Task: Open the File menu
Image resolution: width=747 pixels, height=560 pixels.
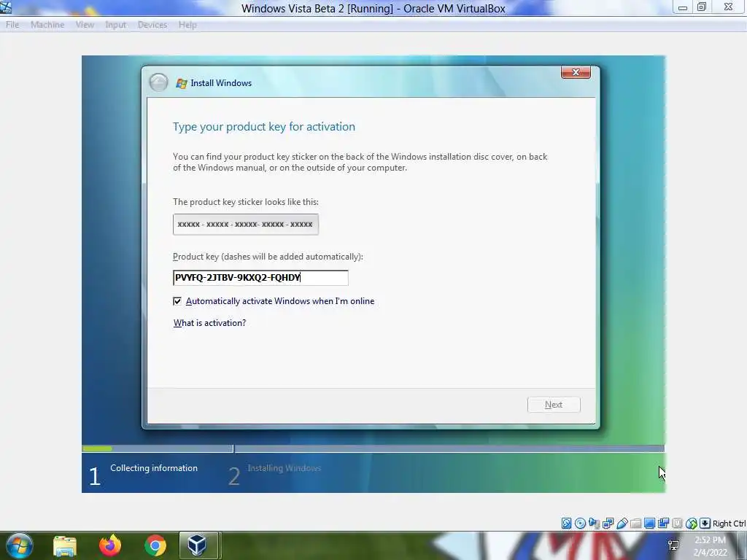Action: pyautogui.click(x=12, y=25)
